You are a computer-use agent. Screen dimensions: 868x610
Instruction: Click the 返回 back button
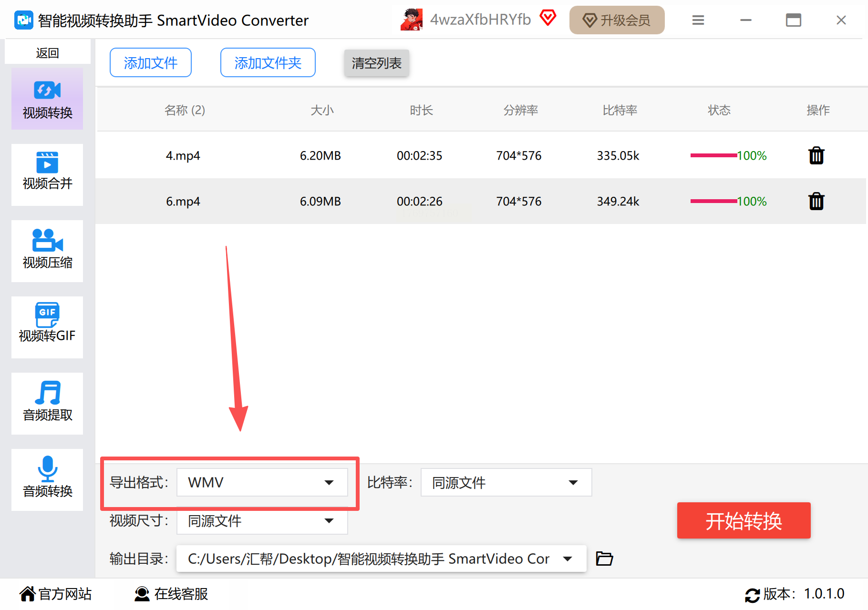[48, 52]
